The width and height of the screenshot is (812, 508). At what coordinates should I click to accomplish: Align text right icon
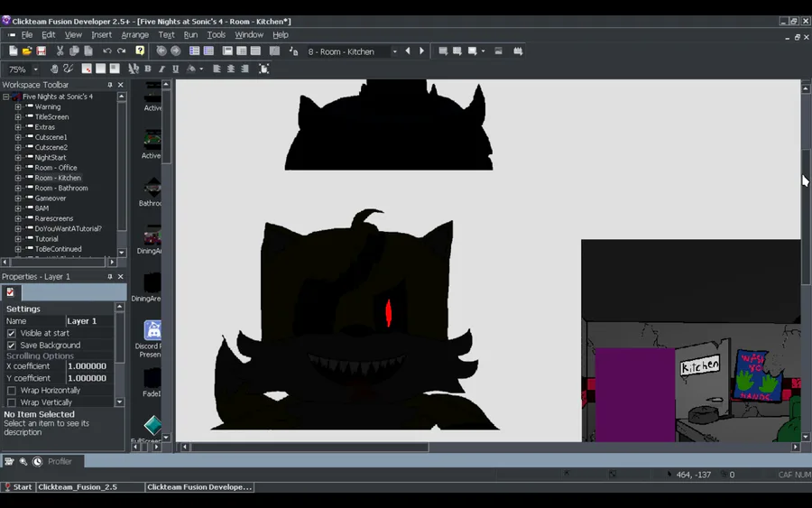point(245,69)
